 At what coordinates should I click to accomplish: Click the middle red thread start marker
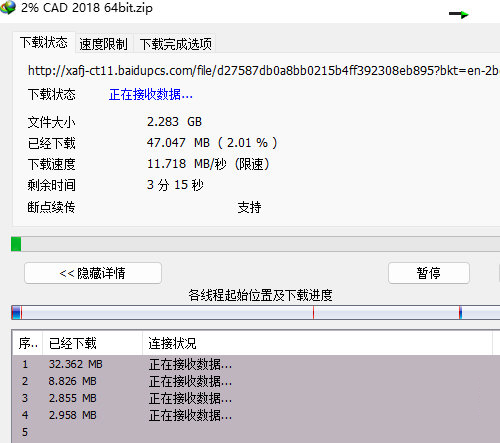(313, 313)
